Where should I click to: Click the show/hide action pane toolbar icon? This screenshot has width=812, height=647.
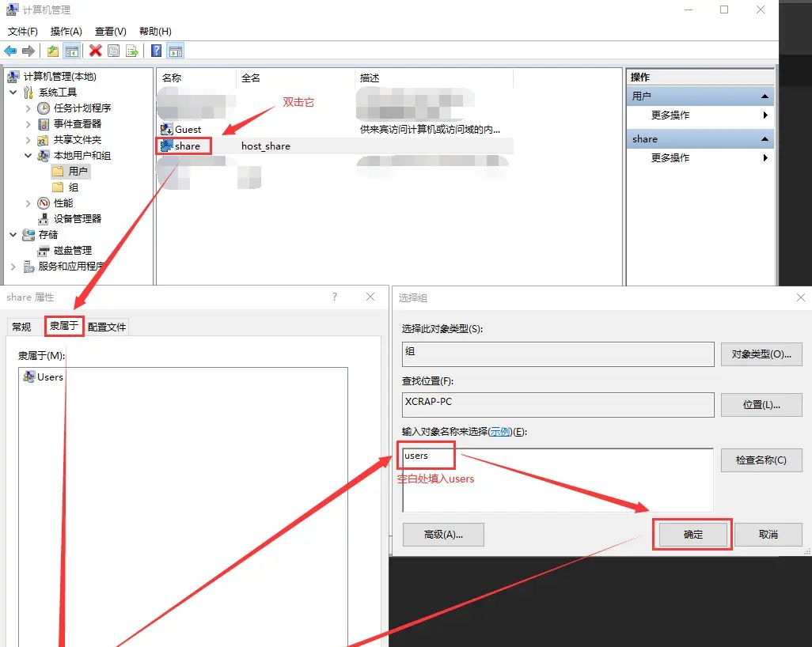coord(175,51)
